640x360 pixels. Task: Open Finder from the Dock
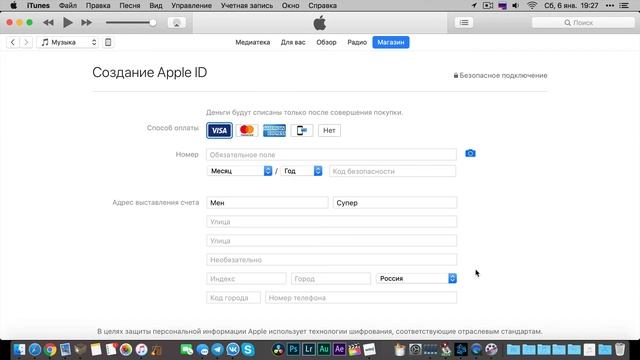tap(19, 349)
